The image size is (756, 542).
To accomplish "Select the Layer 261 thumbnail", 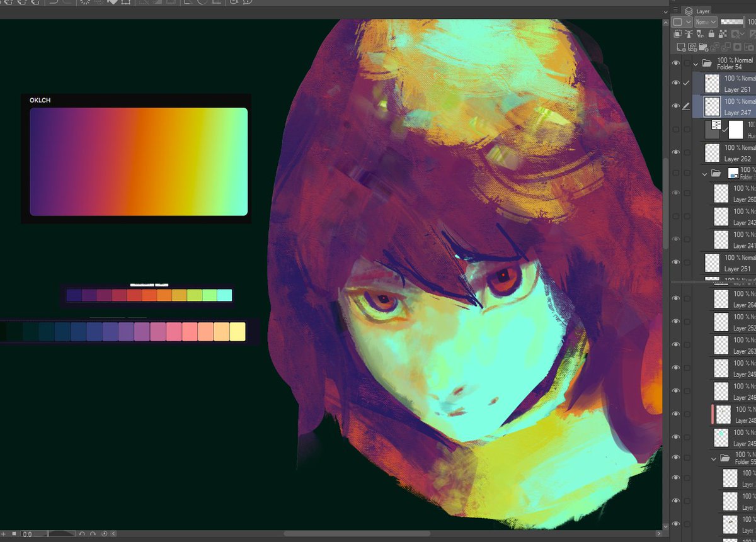I will tap(712, 84).
